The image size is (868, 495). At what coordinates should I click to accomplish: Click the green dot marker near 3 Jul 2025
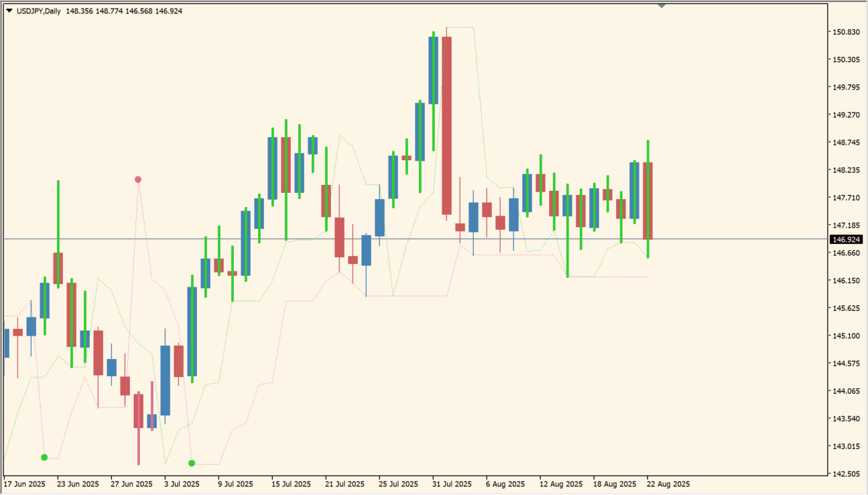pos(192,464)
